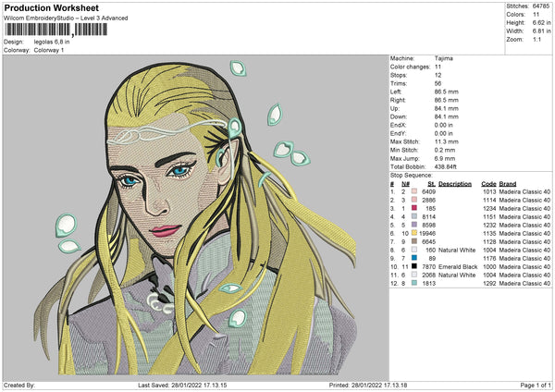The height and width of the screenshot is (392, 555).
Task: Select the blue thread swatch in stop 9
Action: point(416,258)
